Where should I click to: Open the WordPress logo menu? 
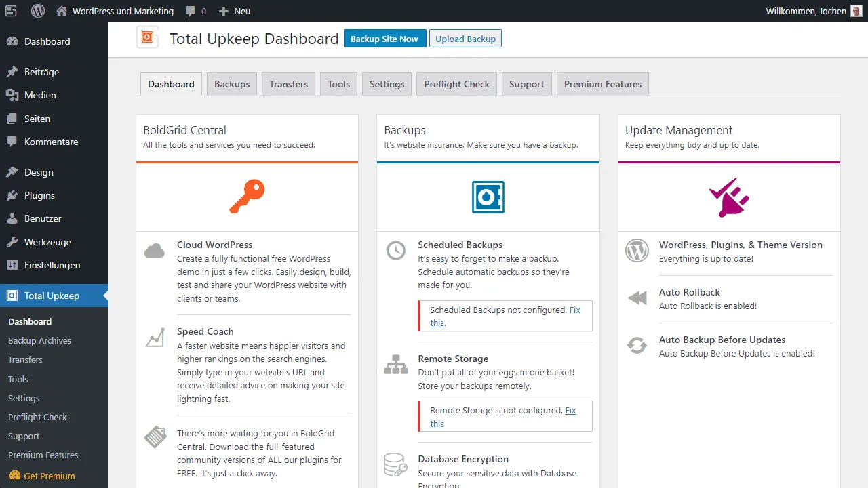(x=38, y=11)
